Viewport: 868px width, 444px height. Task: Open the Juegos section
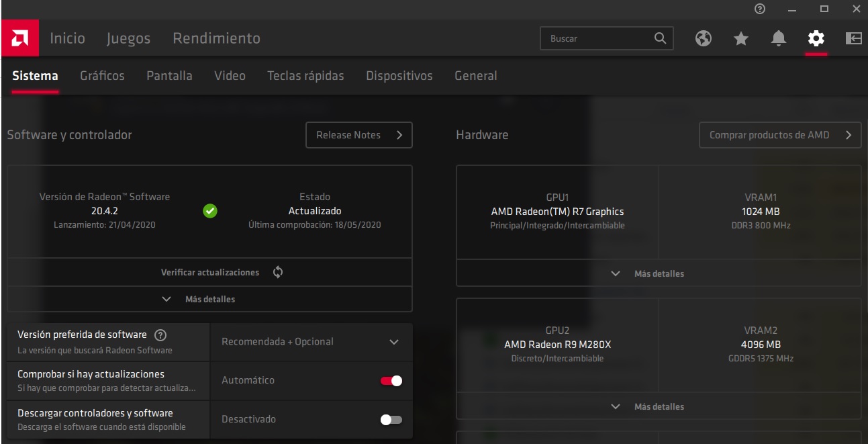coord(129,39)
